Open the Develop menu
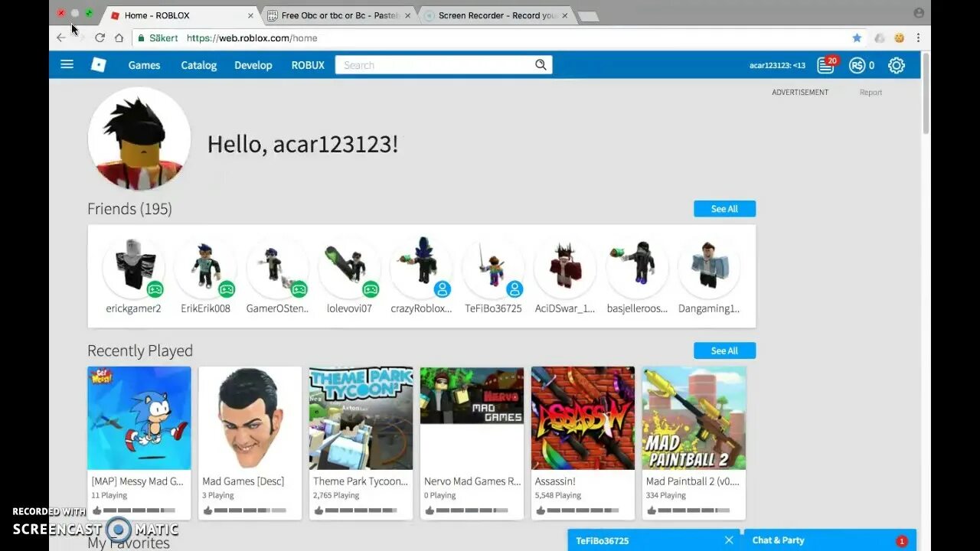 [253, 65]
